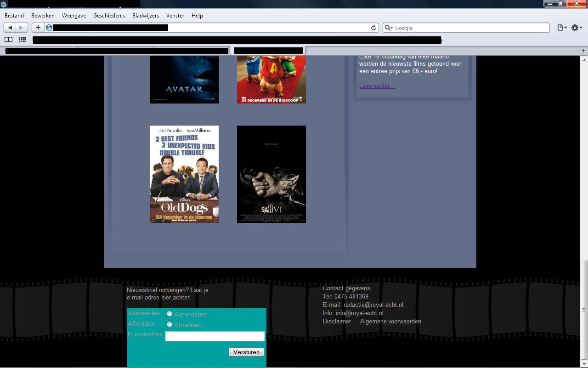Open the Disclaimer link
This screenshot has height=368, width=588.
pos(337,322)
